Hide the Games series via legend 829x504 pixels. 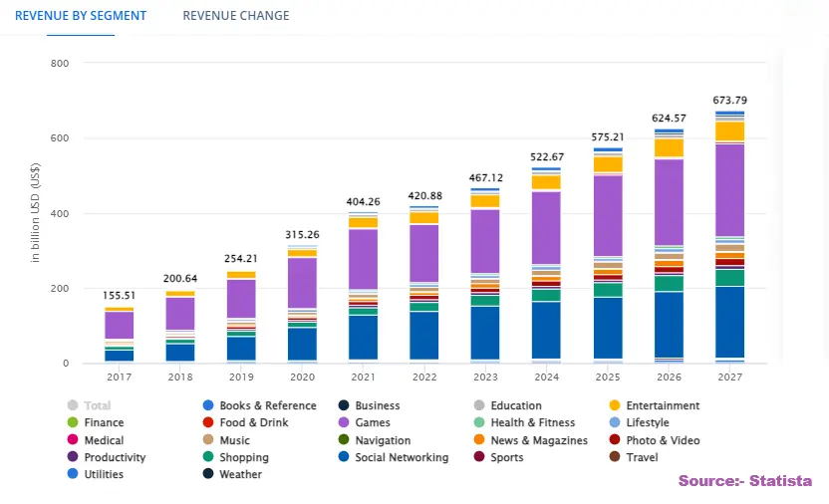click(365, 422)
